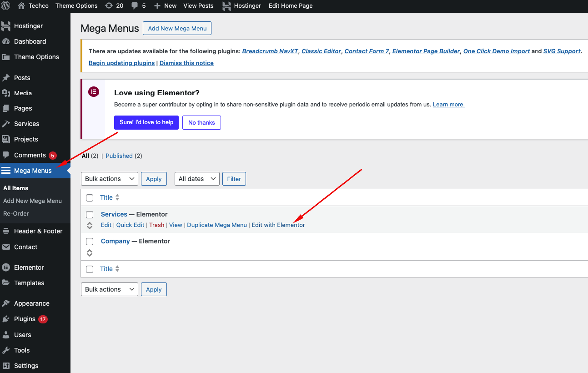Viewport: 588px width, 373px height.
Task: Sort the table by Title column header
Action: (106, 197)
